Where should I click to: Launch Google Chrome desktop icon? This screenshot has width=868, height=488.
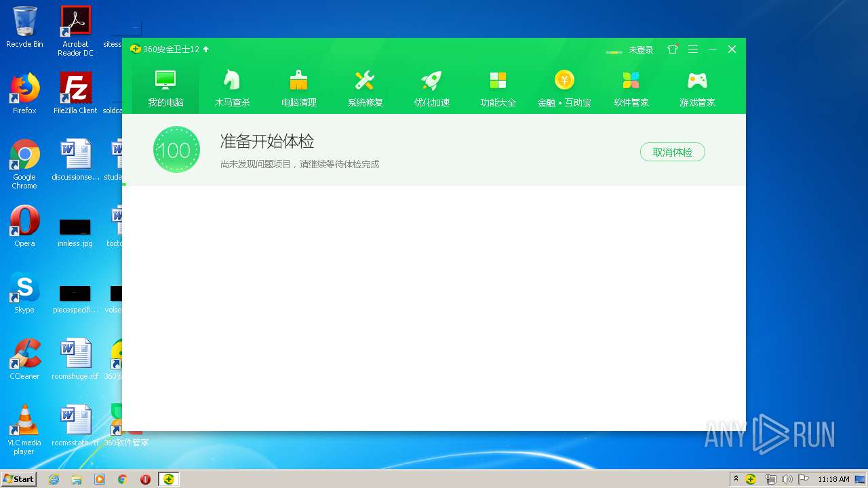click(x=24, y=164)
